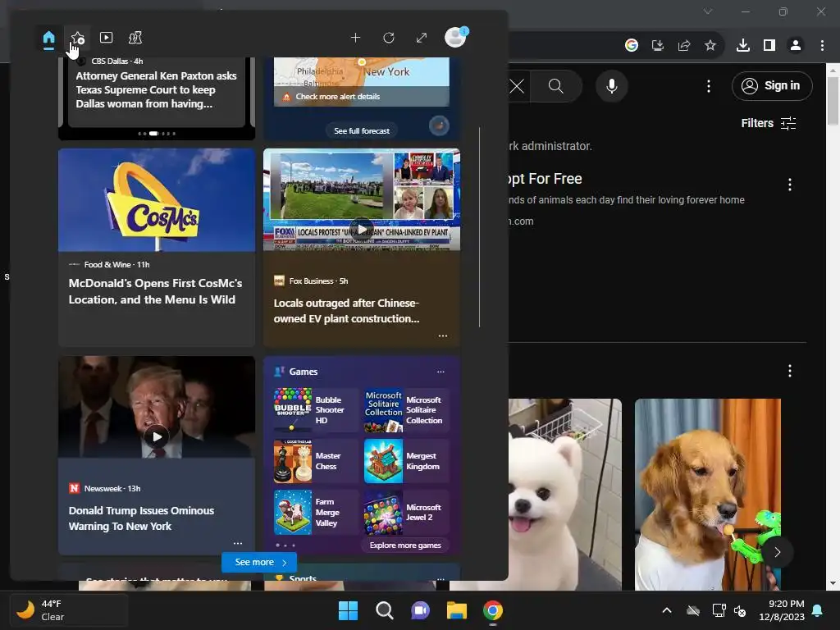Open the widgets Home tab
The image size is (840, 630).
point(48,38)
